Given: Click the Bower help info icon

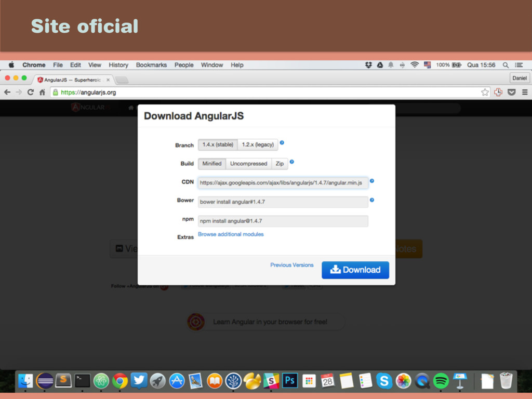Looking at the screenshot, I should coord(372,200).
